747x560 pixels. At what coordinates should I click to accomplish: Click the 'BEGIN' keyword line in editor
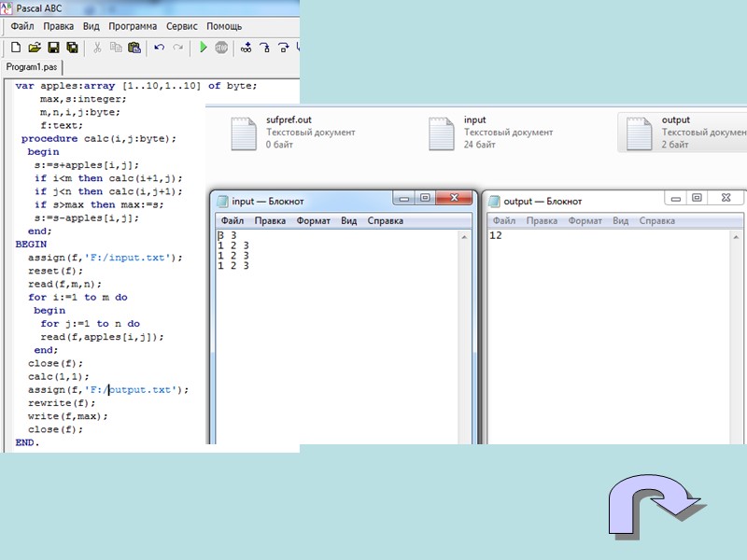pyautogui.click(x=31, y=245)
